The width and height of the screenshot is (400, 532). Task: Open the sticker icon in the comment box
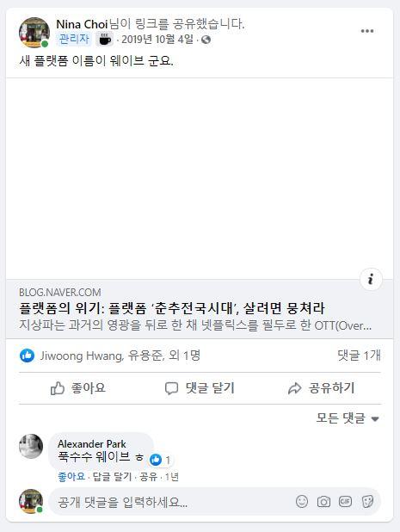click(367, 502)
